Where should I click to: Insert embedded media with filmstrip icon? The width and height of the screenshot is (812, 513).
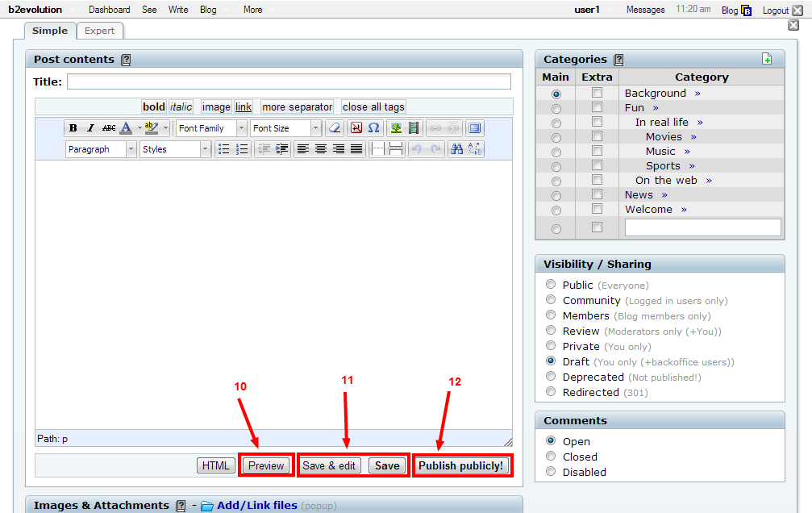(413, 128)
